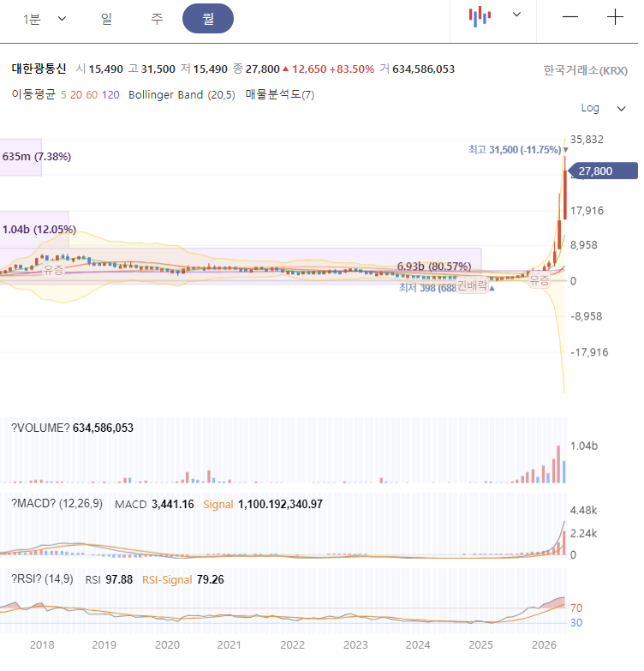Select the 60-period moving average number
This screenshot has width=644, height=671.
click(92, 95)
